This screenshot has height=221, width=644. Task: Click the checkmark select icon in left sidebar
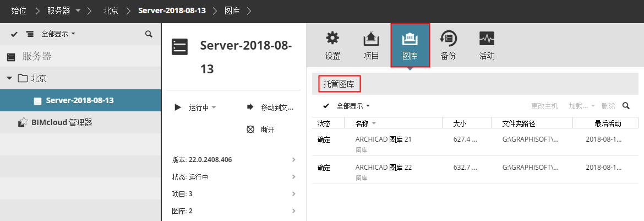[14, 34]
